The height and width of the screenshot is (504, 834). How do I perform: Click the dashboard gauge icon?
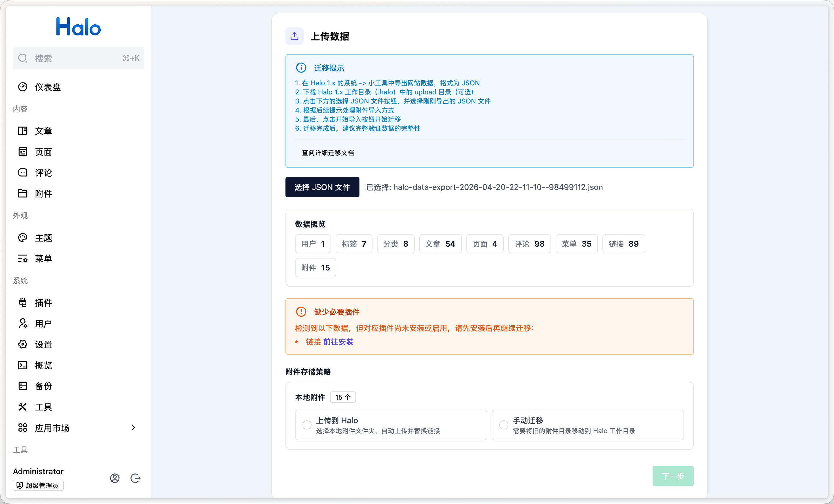(23, 87)
